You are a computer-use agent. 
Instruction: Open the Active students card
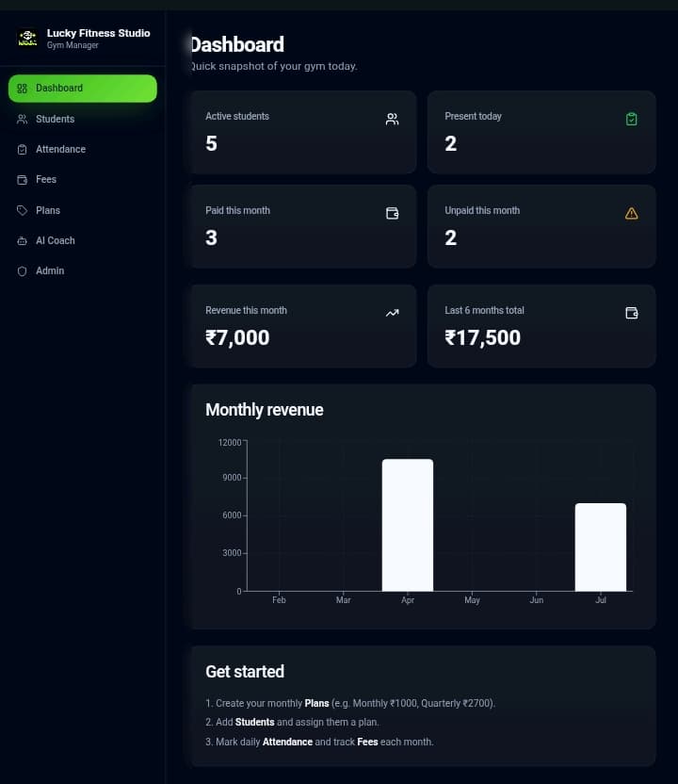coord(303,133)
